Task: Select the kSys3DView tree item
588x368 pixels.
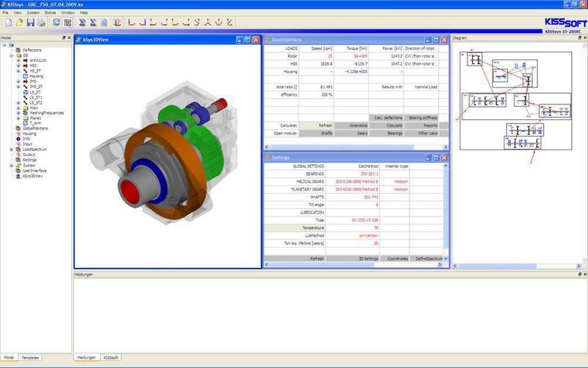Action: pos(32,176)
